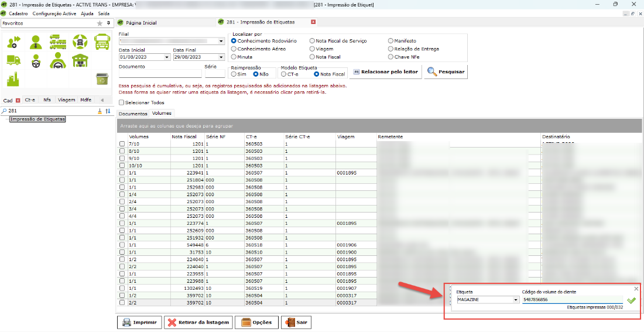
Task: Click the magnifier icon beside 281 search
Action: tap(4, 111)
